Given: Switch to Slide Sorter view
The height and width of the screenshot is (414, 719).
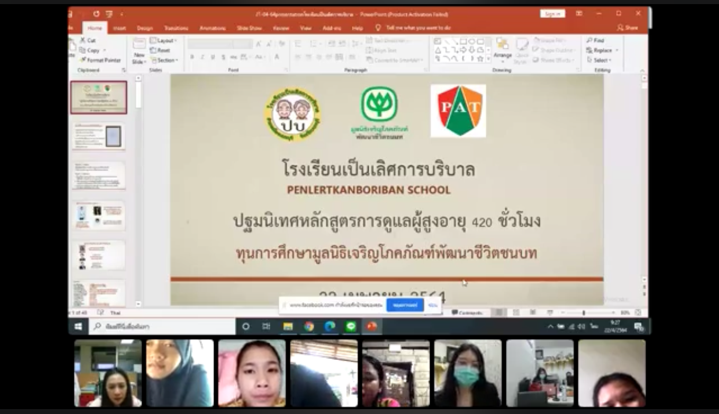Looking at the screenshot, I should (516, 313).
